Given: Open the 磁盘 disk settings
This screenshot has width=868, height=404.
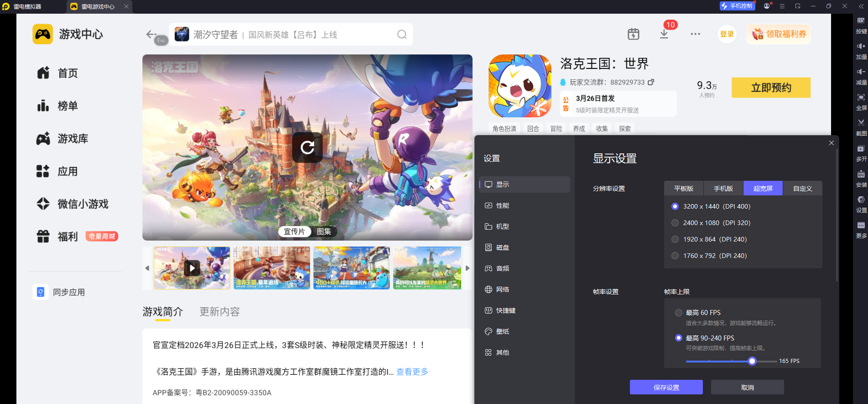Looking at the screenshot, I should click(525, 247).
